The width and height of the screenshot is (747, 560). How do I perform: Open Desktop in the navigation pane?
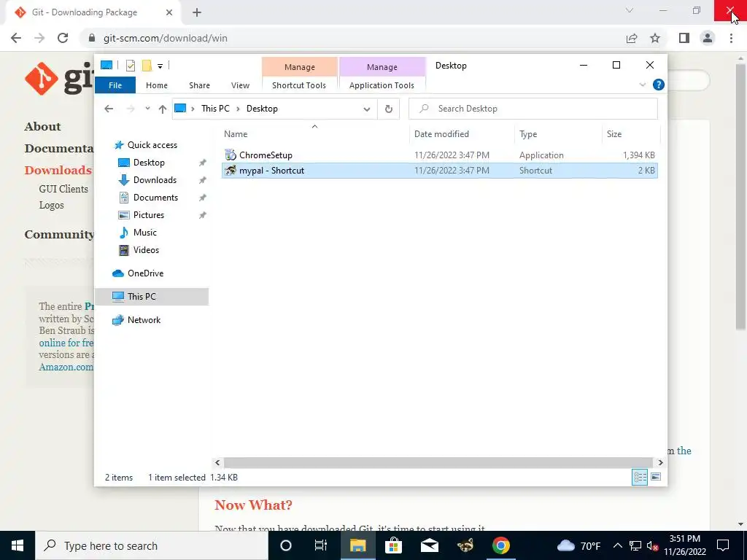click(x=149, y=163)
